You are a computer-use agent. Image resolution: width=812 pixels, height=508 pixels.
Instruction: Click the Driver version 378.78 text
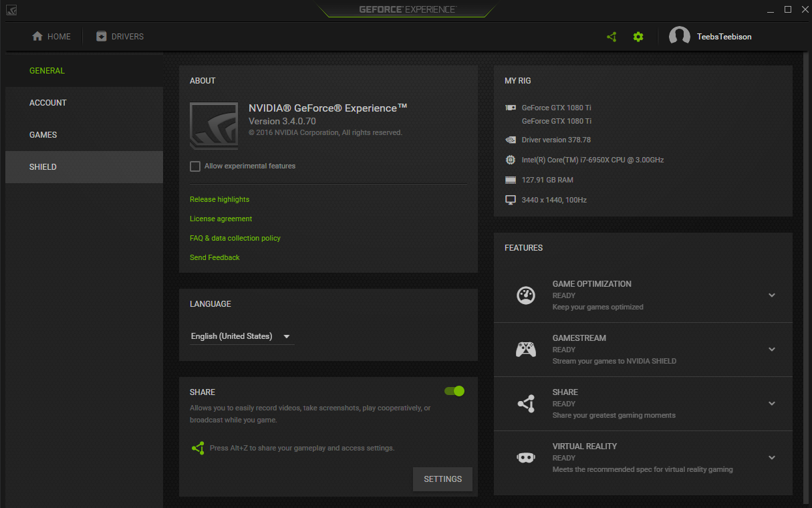[x=556, y=140]
